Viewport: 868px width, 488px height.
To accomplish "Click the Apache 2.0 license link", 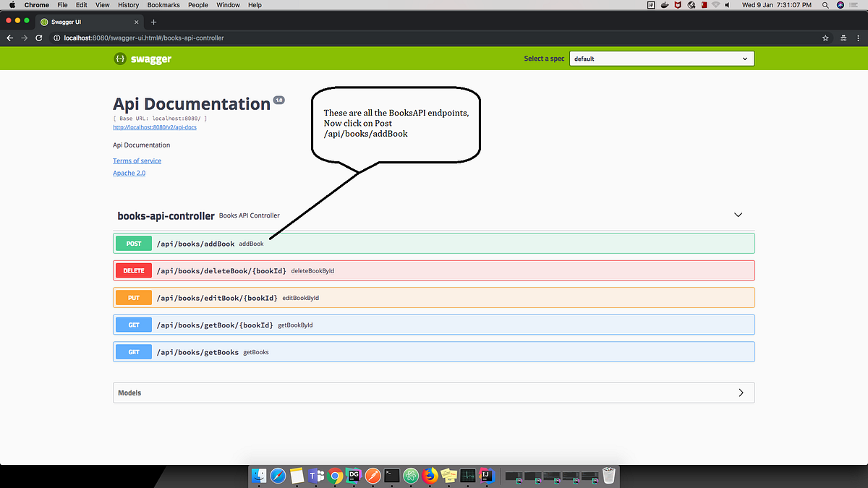I will click(129, 173).
